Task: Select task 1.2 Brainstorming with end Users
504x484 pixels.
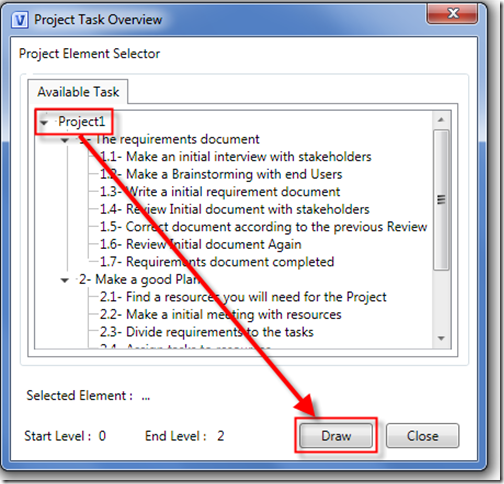Action: pos(221,174)
